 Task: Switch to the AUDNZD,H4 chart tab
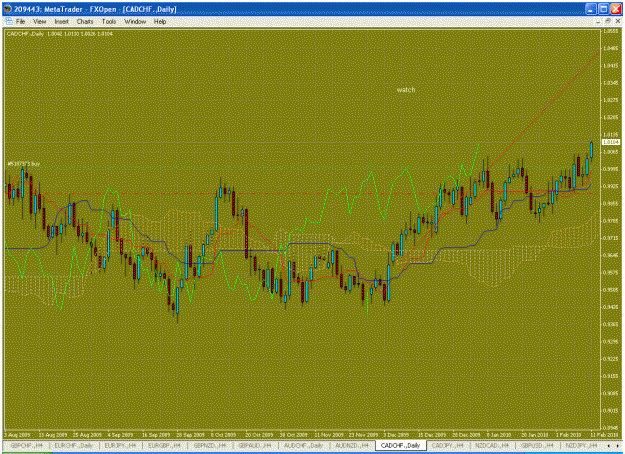coord(352,445)
